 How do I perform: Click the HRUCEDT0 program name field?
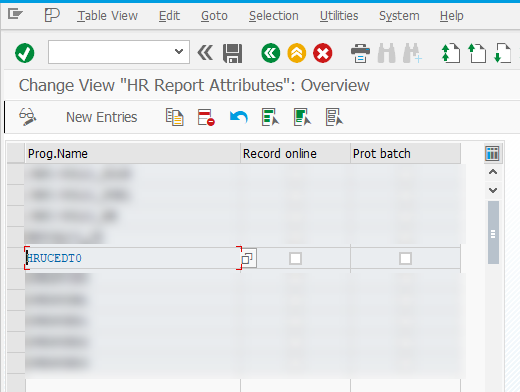click(x=133, y=258)
